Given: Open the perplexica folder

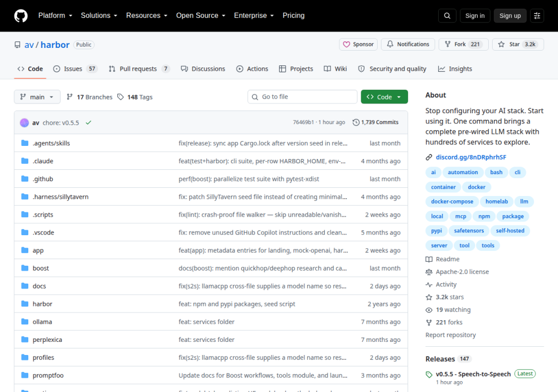Looking at the screenshot, I should coord(47,340).
